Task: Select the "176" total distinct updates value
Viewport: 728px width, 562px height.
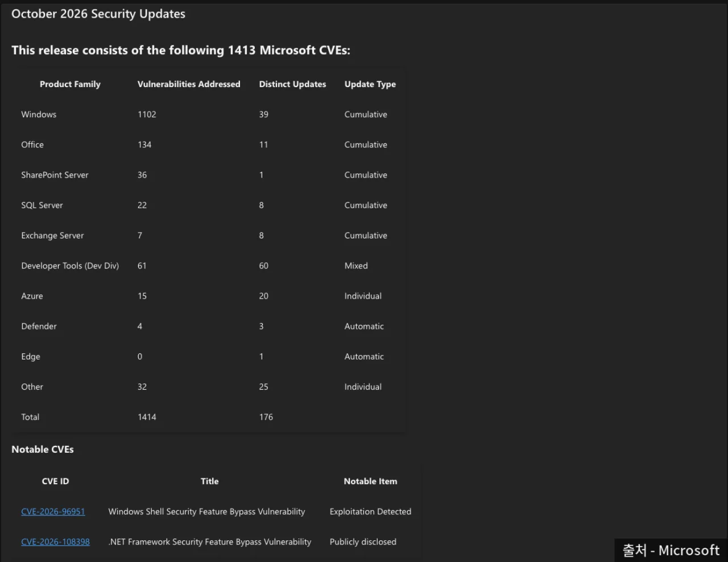Action: click(266, 417)
